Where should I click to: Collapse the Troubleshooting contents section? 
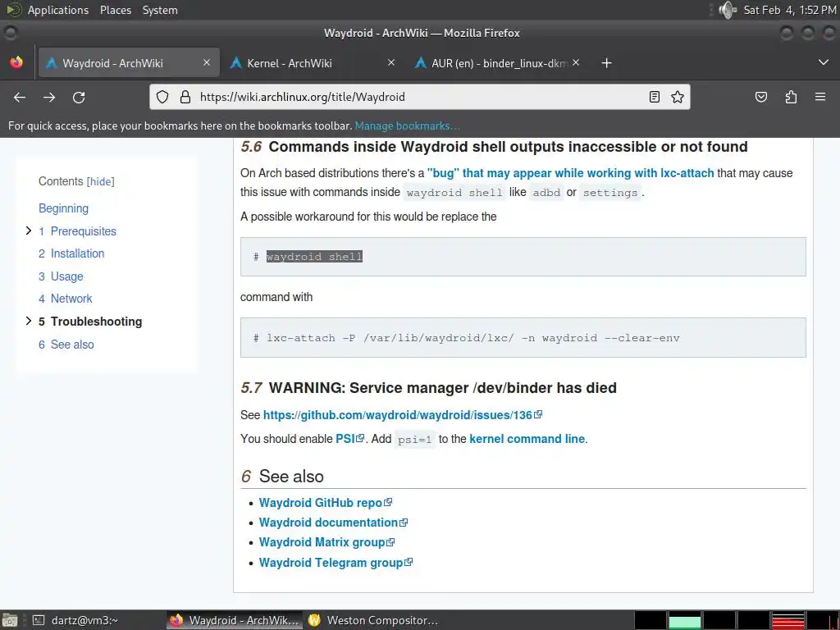click(x=29, y=321)
